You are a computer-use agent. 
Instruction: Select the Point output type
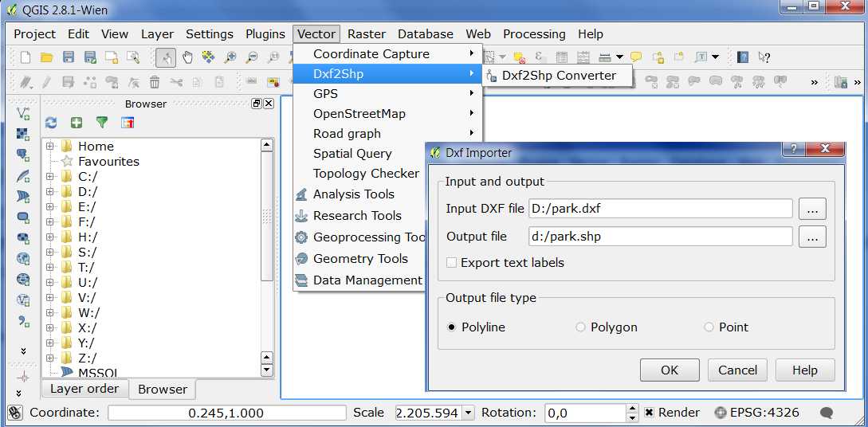tap(709, 327)
